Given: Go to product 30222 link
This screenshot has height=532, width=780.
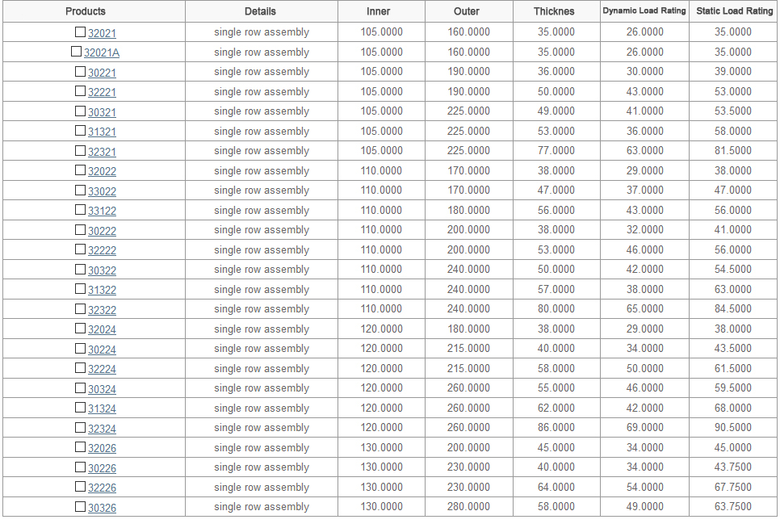Looking at the screenshot, I should [x=102, y=230].
